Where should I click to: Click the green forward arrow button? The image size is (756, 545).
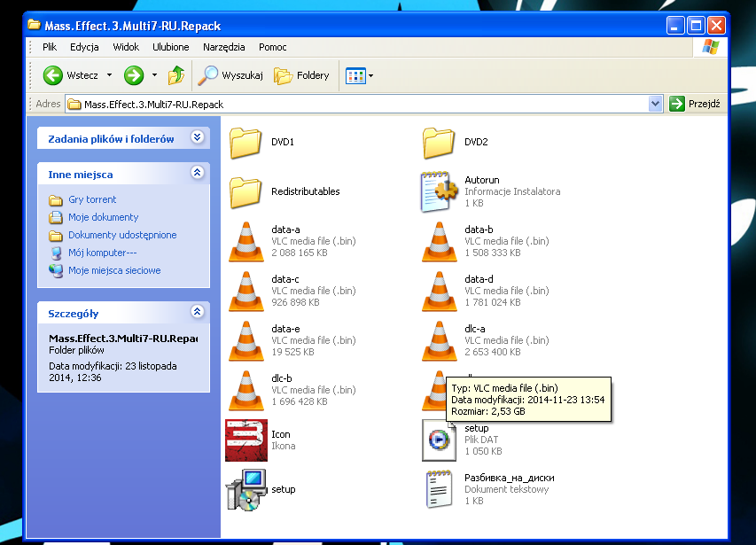click(x=134, y=75)
